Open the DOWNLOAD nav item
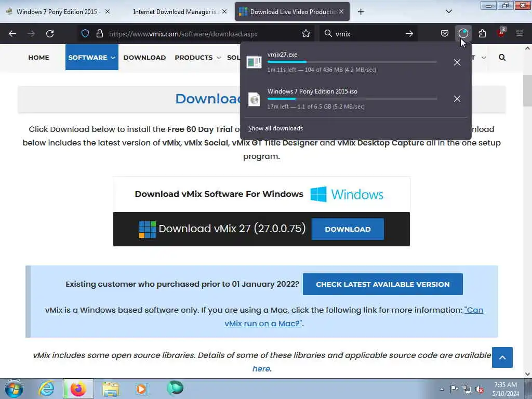 (144, 57)
